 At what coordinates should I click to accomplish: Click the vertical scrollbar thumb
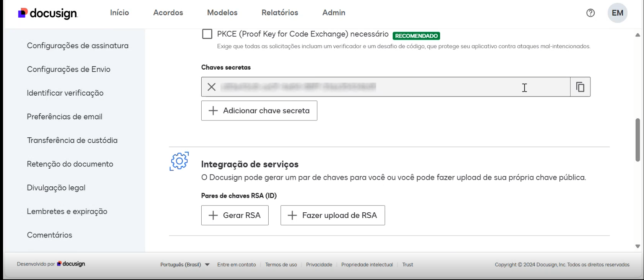(637, 140)
